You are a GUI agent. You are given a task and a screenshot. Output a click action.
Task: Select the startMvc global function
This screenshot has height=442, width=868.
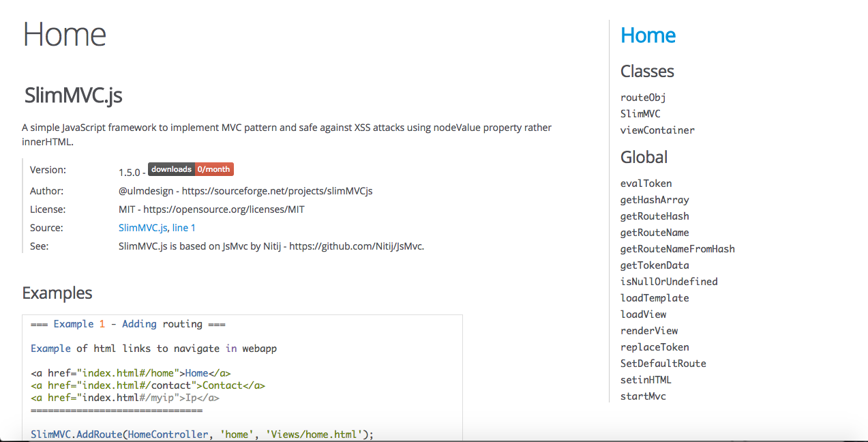click(x=642, y=396)
